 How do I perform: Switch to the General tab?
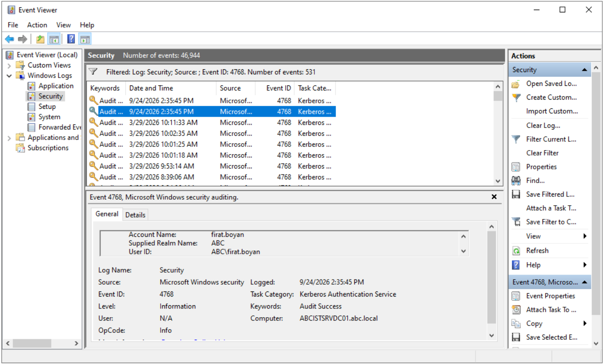pyautogui.click(x=107, y=214)
